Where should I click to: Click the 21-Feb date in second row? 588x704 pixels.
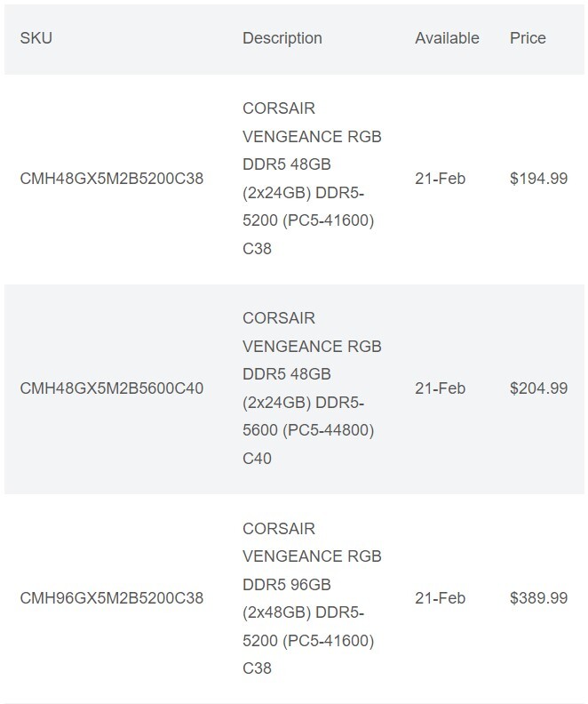[440, 388]
